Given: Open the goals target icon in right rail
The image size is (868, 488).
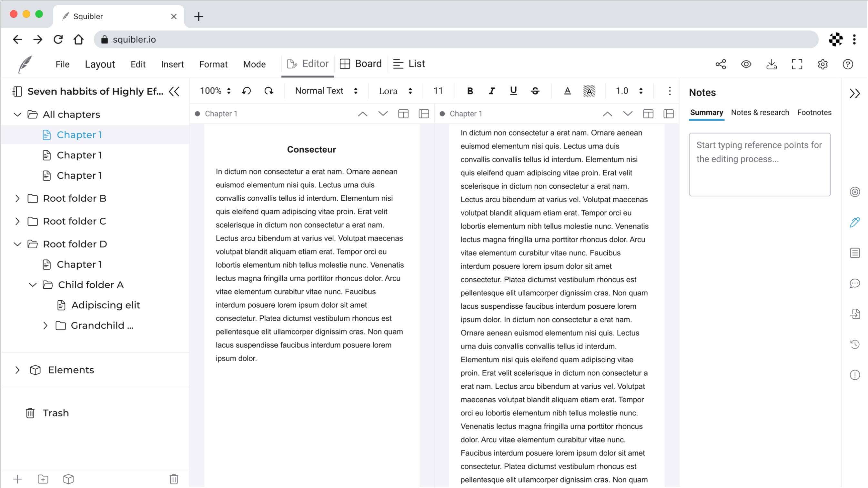Looking at the screenshot, I should tap(855, 192).
